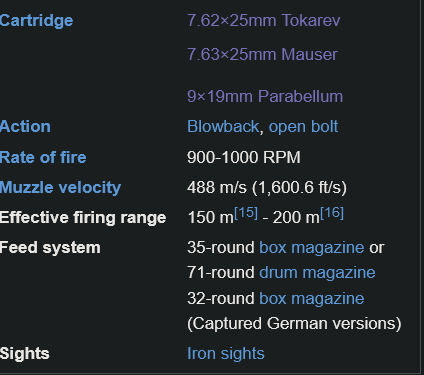Click the Effective firing range label
Screen dimensions: 424x375
pyautogui.click(x=83, y=218)
